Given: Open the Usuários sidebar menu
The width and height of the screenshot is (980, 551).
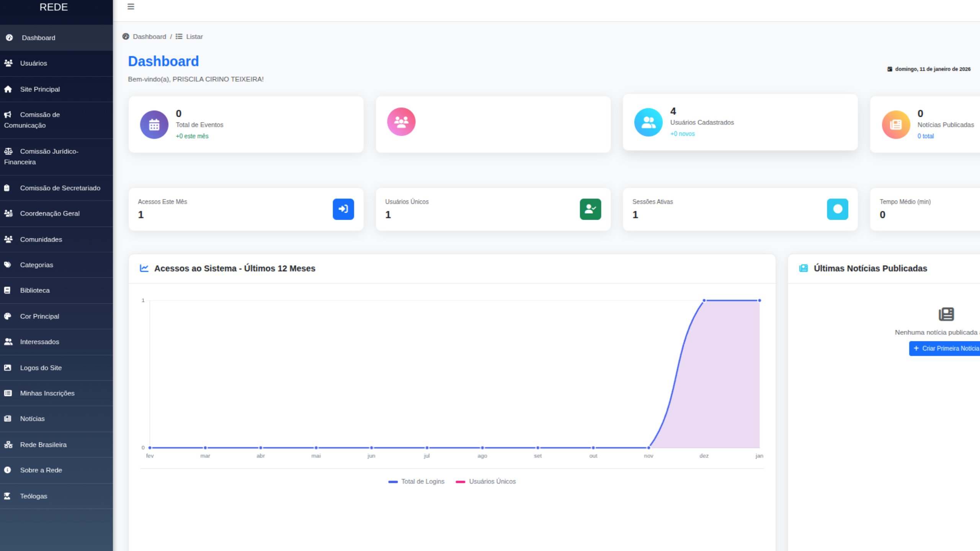Looking at the screenshot, I should tap(57, 63).
